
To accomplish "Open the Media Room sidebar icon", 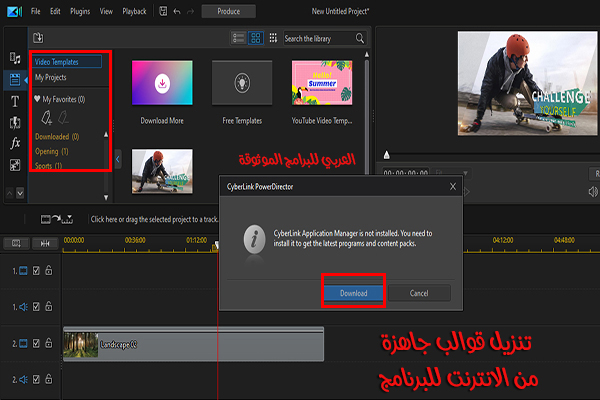I will pos(15,58).
